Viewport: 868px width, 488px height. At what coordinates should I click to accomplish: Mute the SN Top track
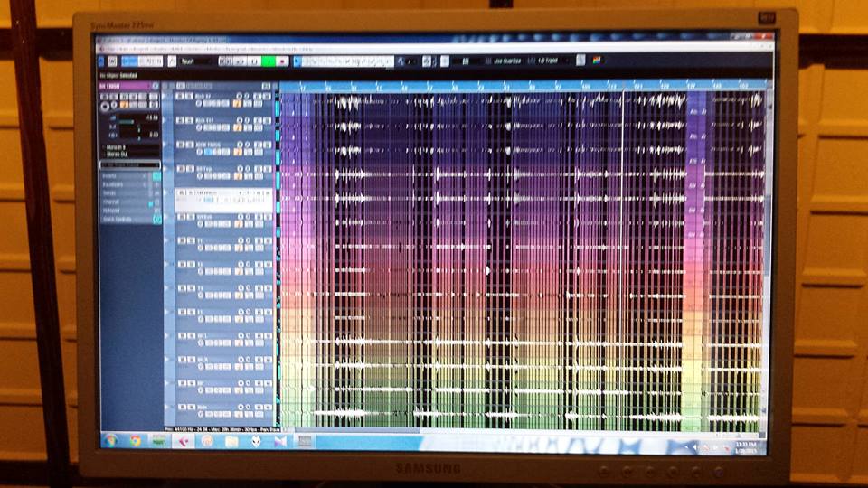click(x=182, y=169)
